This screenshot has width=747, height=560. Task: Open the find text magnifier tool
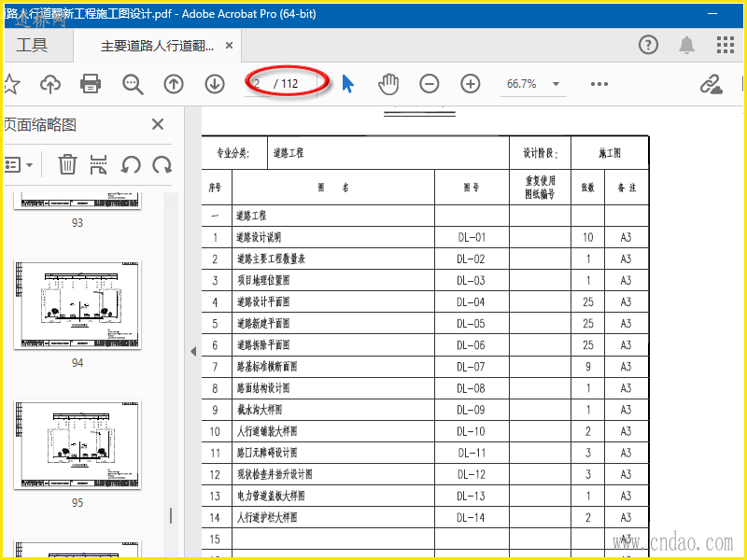coord(133,84)
